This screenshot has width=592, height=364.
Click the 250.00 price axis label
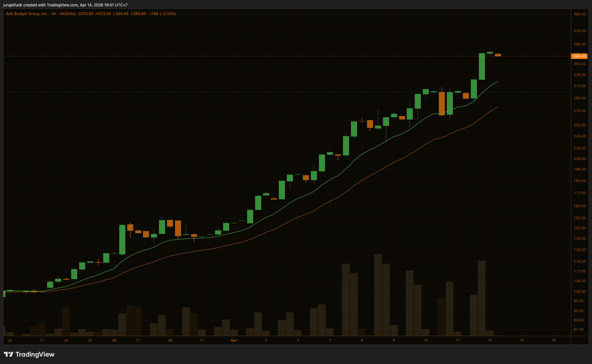click(x=580, y=125)
